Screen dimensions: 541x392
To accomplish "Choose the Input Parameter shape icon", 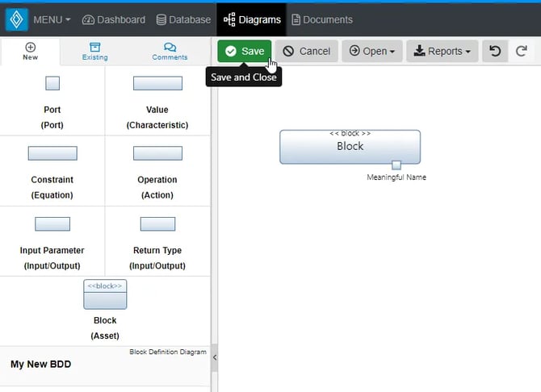I will (52, 223).
